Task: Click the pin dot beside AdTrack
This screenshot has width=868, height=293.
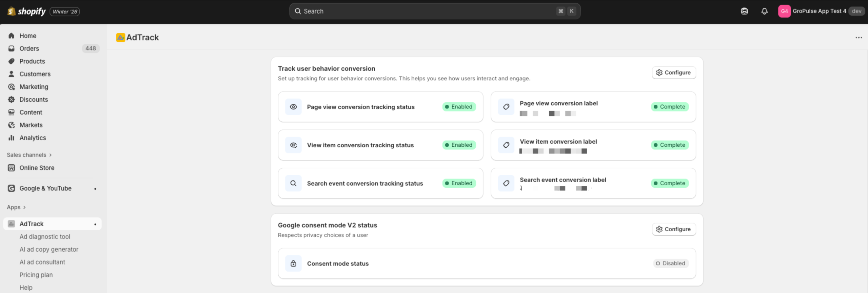Action: coord(95,224)
